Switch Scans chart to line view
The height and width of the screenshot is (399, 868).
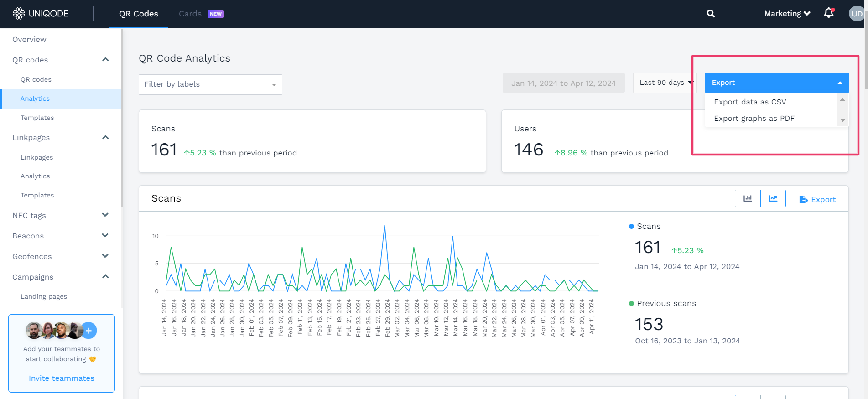(x=773, y=198)
